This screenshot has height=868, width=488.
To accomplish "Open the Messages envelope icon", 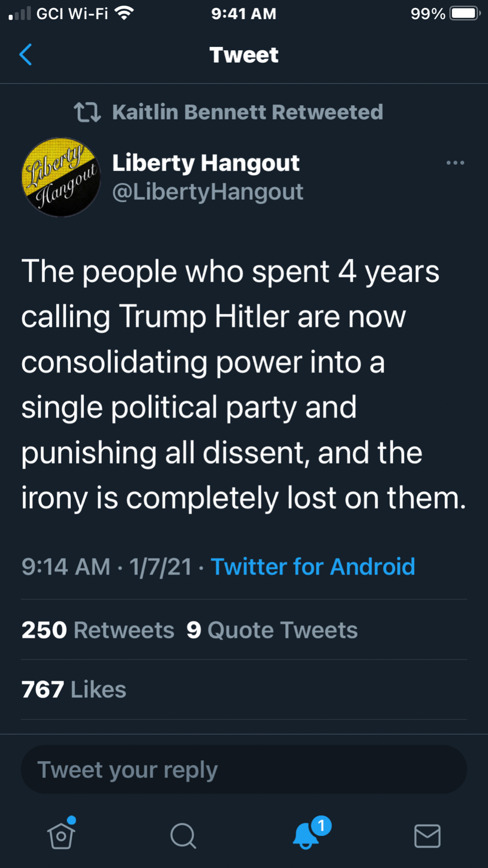I will tap(427, 835).
